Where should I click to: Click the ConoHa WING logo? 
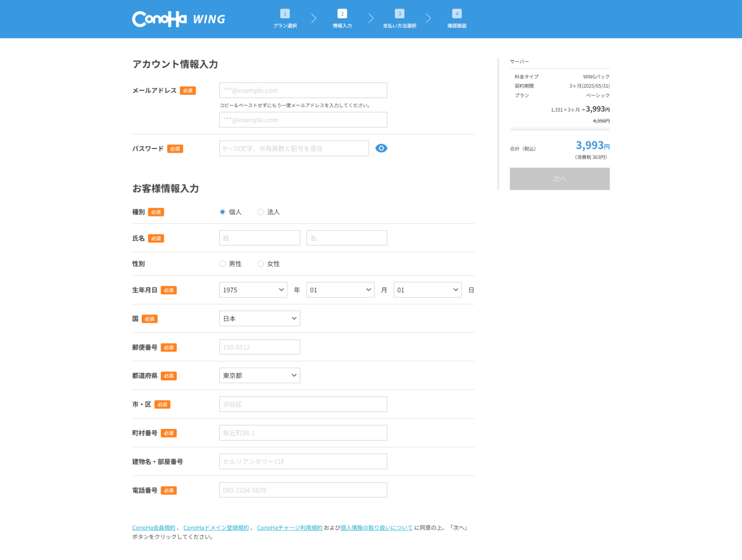178,19
